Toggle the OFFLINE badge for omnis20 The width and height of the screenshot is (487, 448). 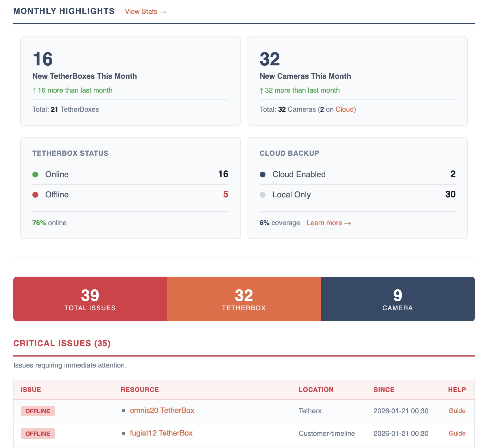38,411
